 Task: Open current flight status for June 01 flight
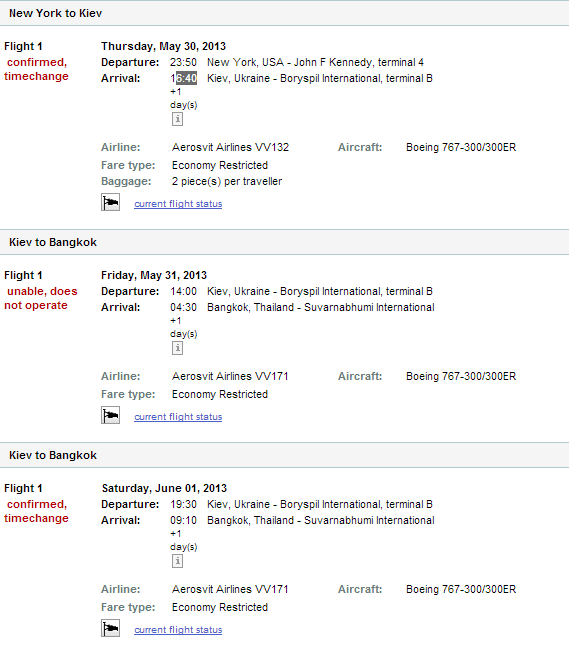pyautogui.click(x=178, y=630)
